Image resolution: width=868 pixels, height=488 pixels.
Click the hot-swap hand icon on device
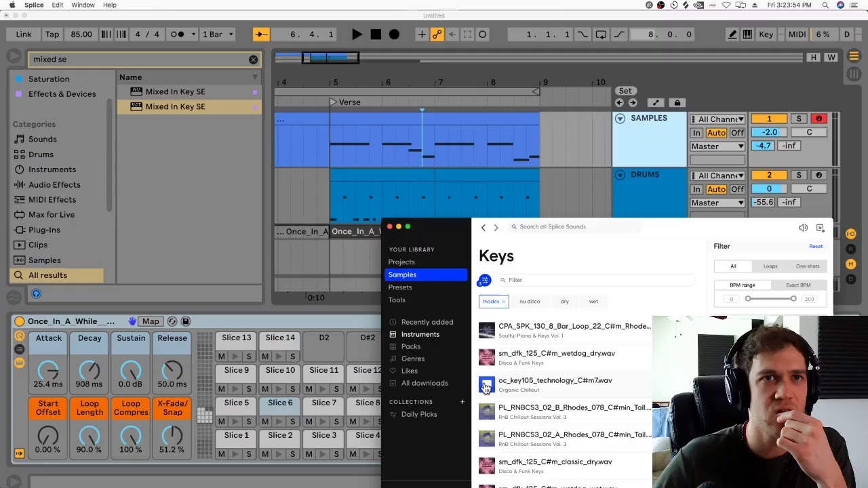[x=132, y=321]
